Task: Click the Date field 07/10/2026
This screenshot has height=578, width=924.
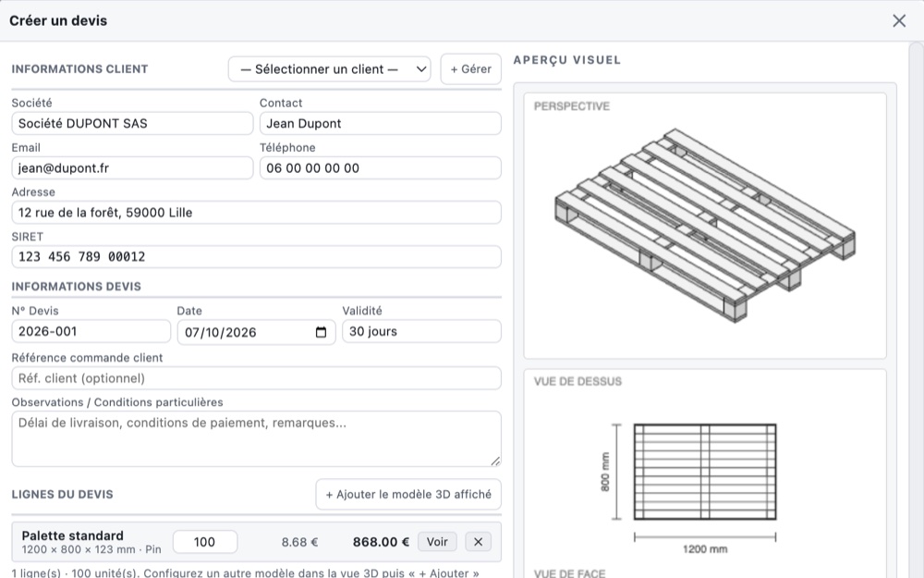Action: [x=256, y=332]
